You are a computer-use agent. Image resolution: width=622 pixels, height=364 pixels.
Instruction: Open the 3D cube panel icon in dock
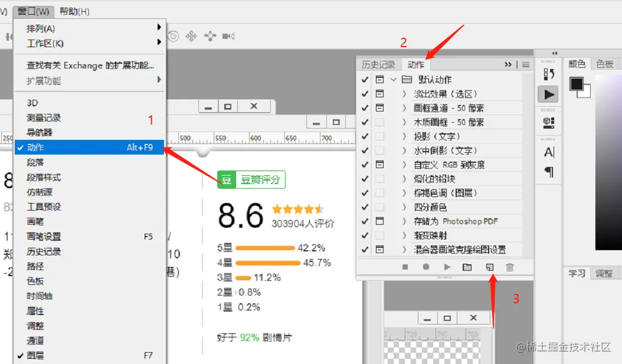549,123
